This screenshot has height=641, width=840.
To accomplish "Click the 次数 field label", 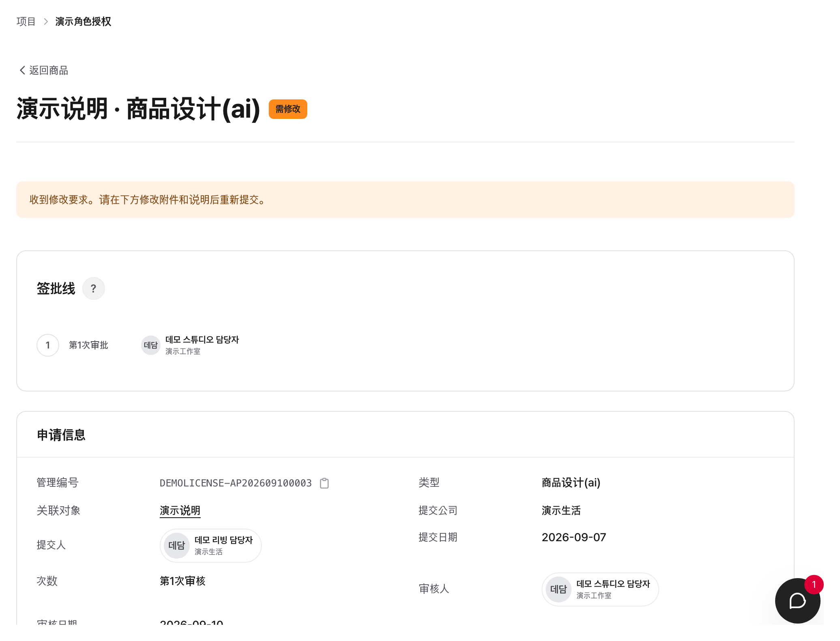I will pos(47,581).
